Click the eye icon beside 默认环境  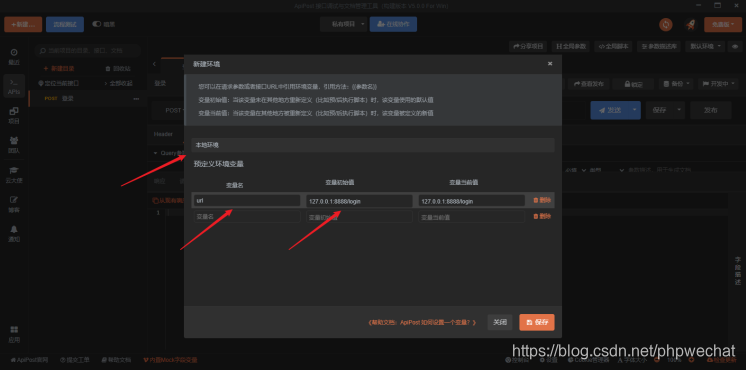click(735, 46)
